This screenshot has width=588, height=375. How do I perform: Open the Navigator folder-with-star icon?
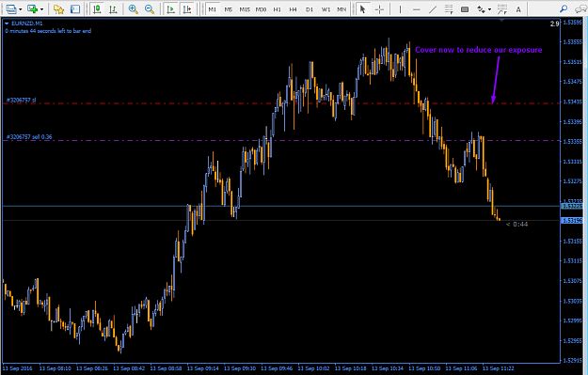coord(59,9)
